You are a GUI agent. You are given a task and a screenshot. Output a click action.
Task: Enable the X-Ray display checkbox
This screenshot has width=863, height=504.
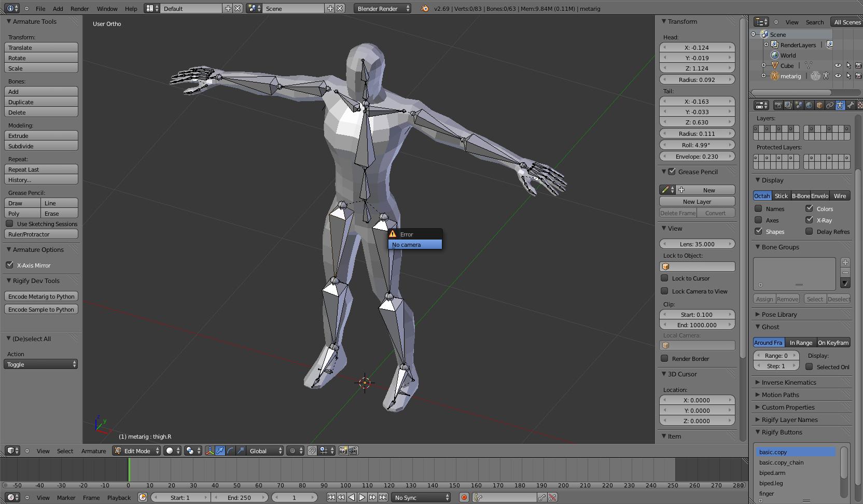click(810, 220)
